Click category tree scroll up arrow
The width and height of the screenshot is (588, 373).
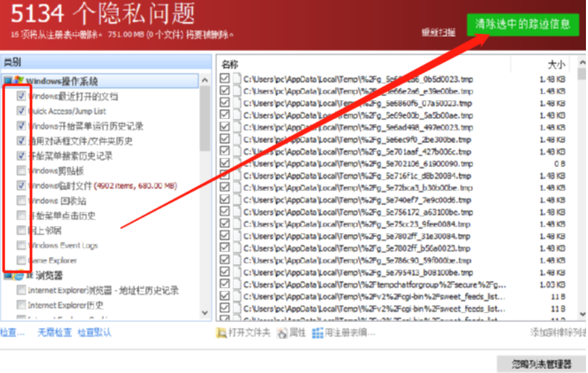pyautogui.click(x=205, y=80)
